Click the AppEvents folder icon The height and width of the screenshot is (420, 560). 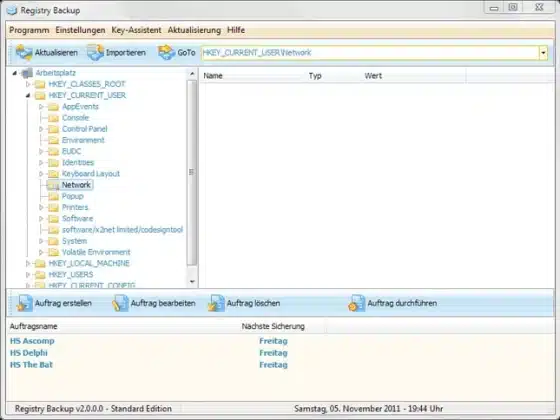53,107
